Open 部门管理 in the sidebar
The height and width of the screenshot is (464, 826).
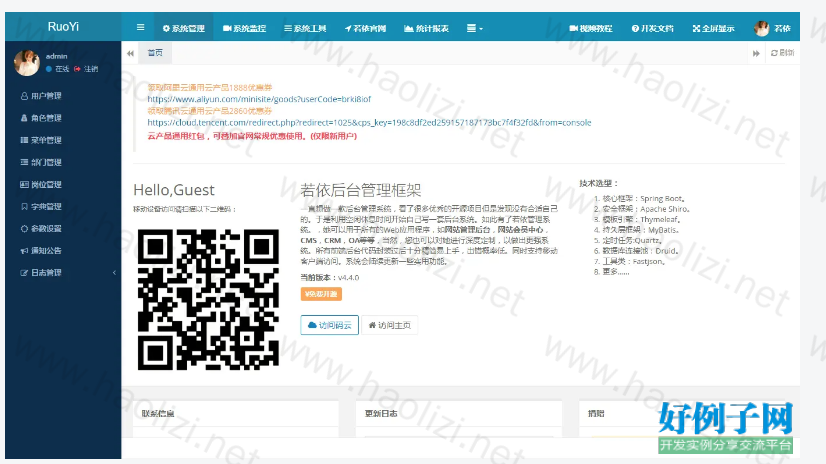tap(45, 162)
